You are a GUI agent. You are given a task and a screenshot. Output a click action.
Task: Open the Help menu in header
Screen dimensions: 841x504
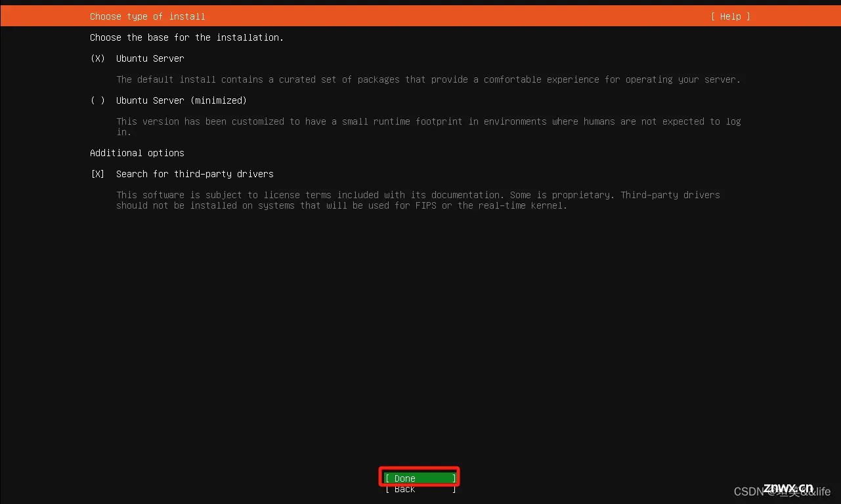[730, 16]
